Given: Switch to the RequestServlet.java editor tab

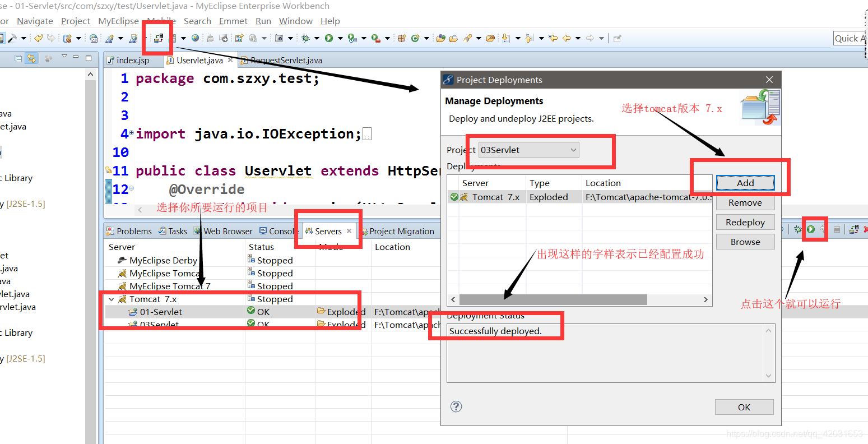Looking at the screenshot, I should pos(286,60).
